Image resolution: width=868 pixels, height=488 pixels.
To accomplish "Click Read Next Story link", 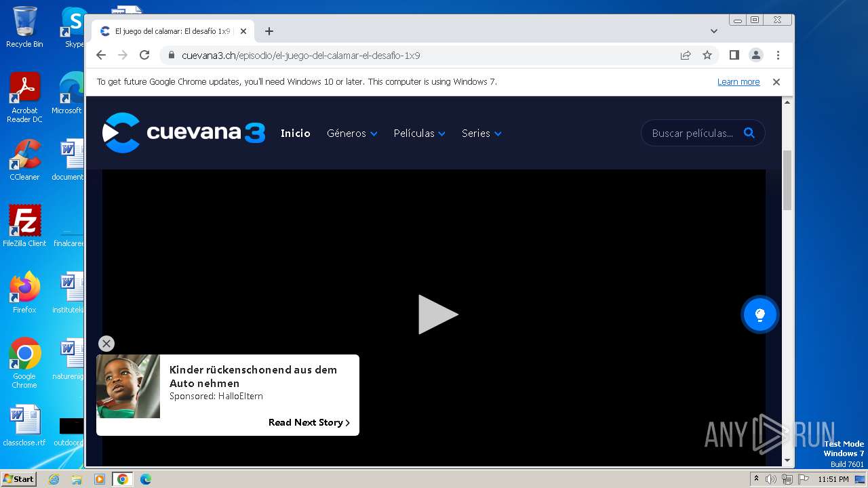I will click(x=309, y=422).
